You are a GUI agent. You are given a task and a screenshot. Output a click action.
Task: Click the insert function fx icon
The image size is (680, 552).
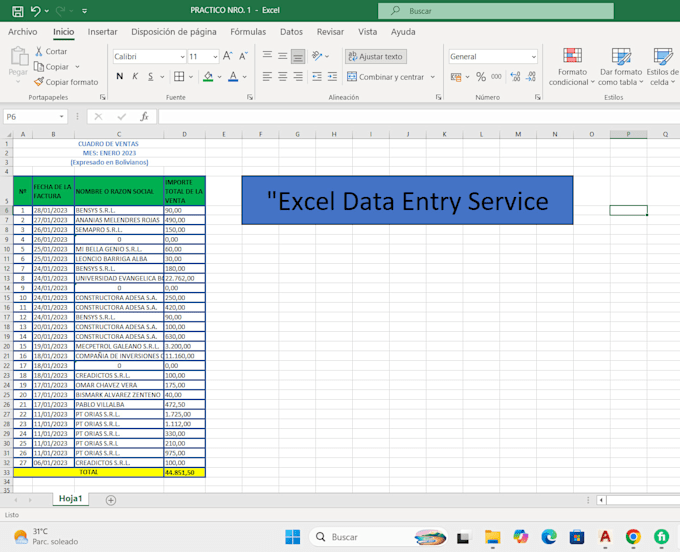click(x=144, y=116)
